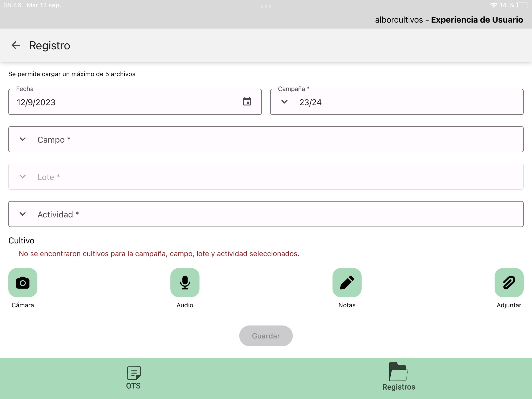This screenshot has width=532, height=399.
Task: Start Audio recording with microphone icon
Action: click(185, 283)
